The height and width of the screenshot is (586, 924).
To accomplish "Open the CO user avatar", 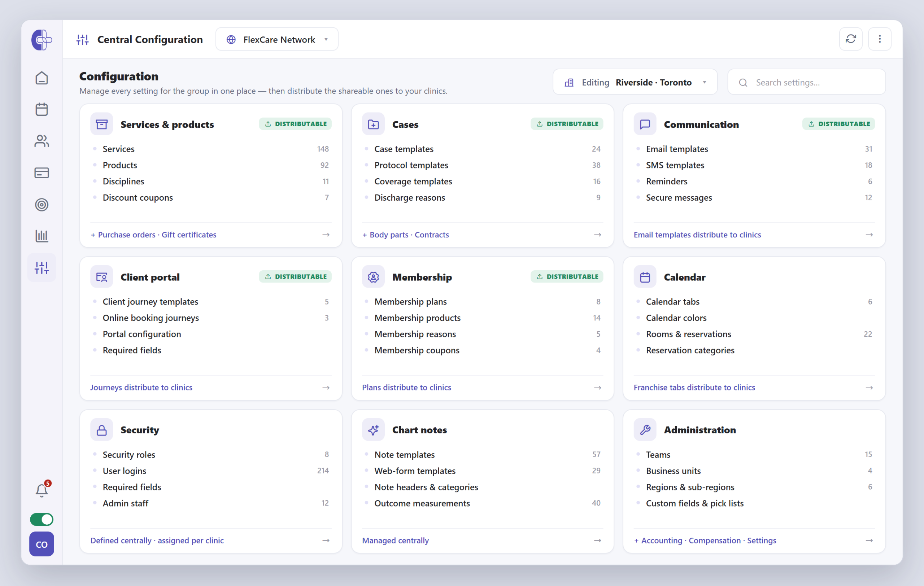I will (x=42, y=544).
